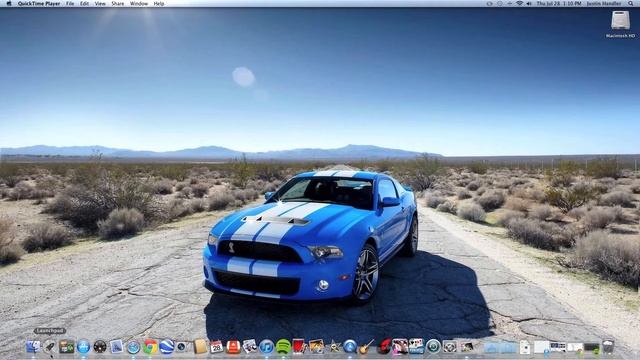Open the File menu
The image size is (640, 360).
click(70, 3)
